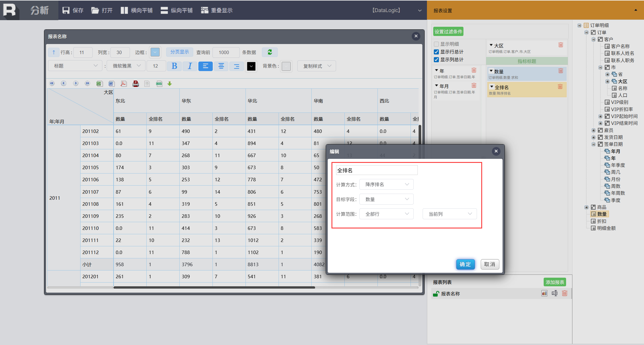Click the green refresh data icon
This screenshot has width=644, height=345.
coord(270,52)
